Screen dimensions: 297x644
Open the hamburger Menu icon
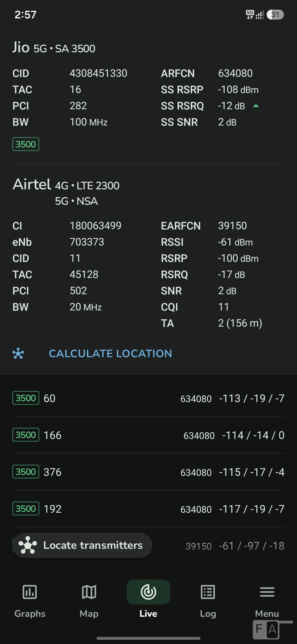coord(267,592)
